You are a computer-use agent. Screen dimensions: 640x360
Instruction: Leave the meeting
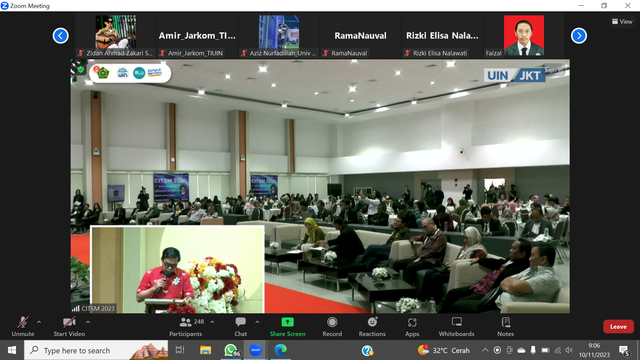618,327
